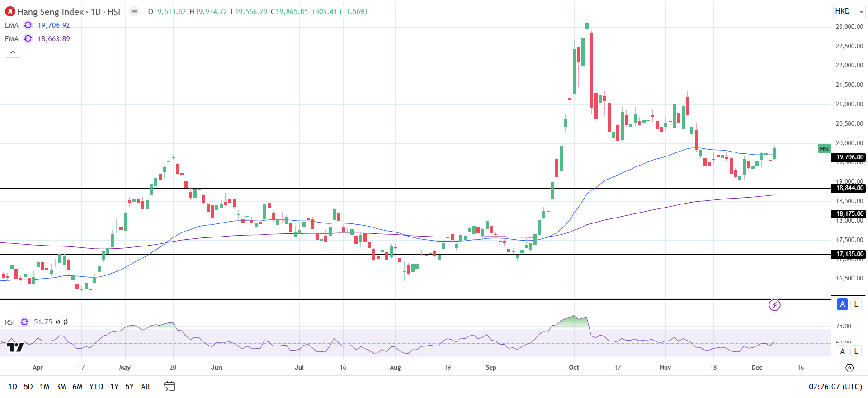Screen dimensions: 868x398
Task: Click the 18,175.00 price line label
Action: 849,214
